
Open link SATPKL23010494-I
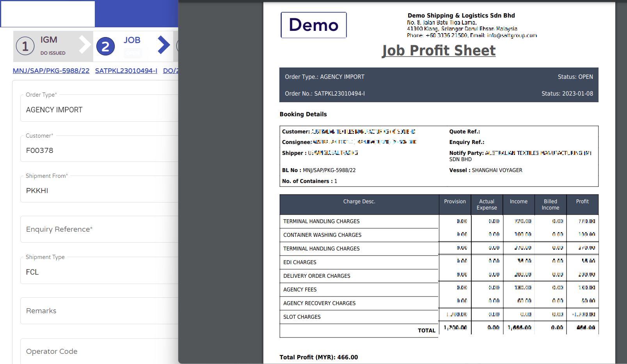point(126,71)
